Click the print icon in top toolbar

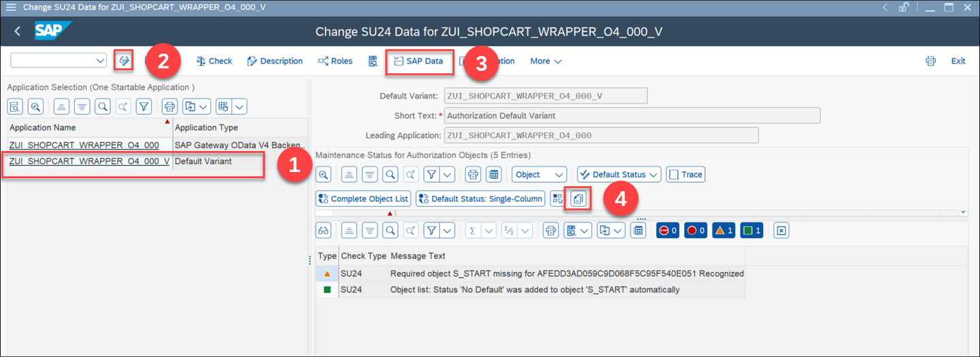930,61
